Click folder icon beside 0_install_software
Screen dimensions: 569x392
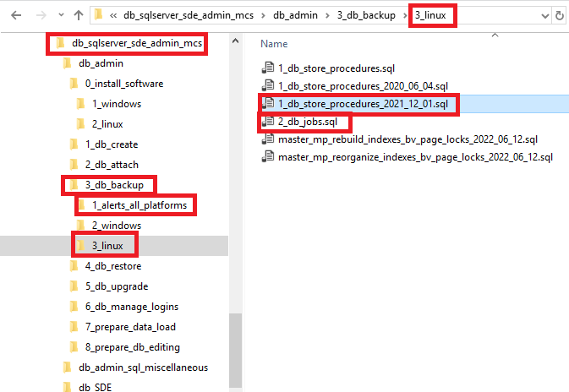tap(74, 84)
